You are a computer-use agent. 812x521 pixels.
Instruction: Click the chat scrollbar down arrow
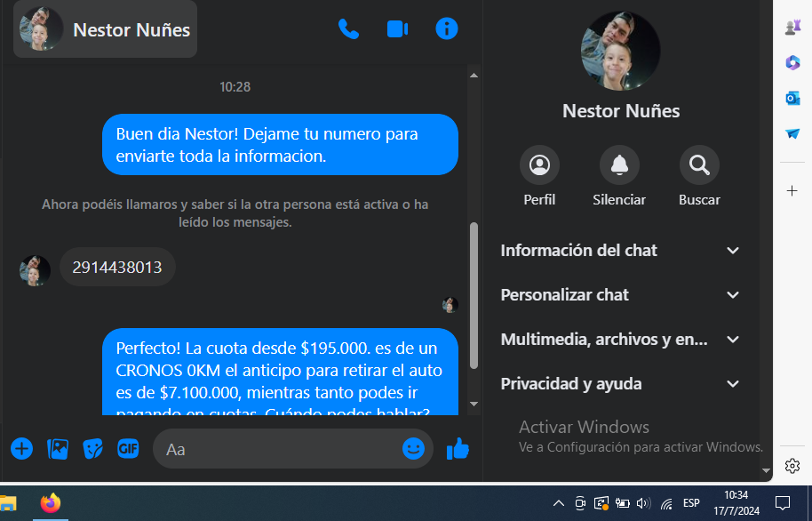coord(474,404)
